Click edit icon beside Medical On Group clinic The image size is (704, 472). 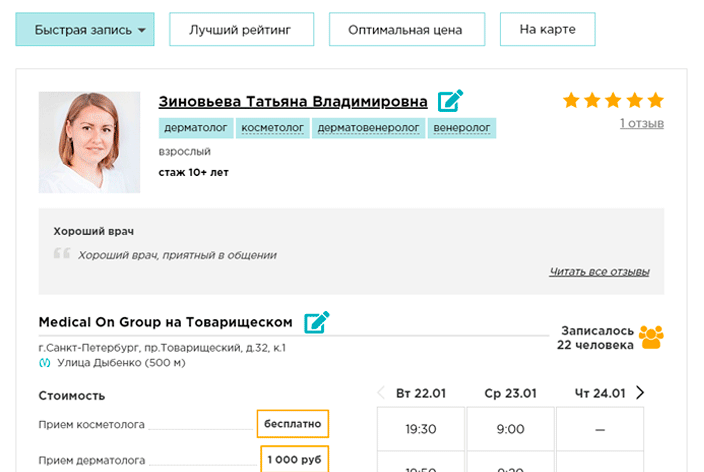pos(316,322)
